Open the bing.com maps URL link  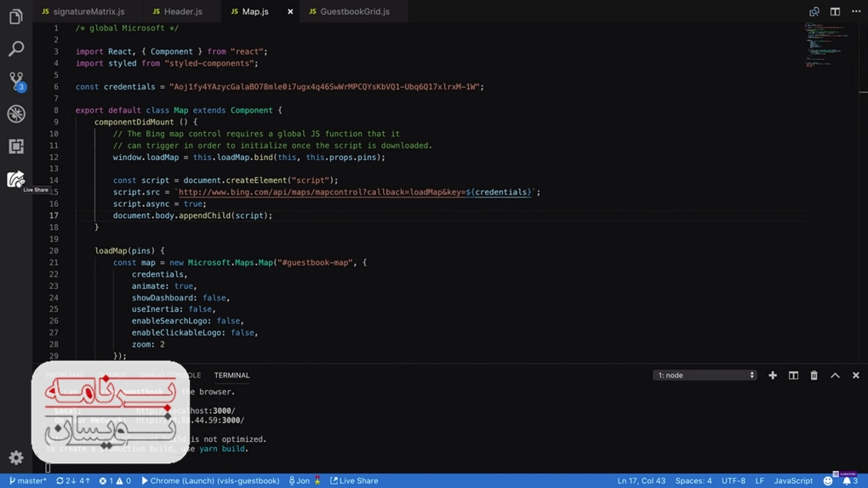pos(354,192)
